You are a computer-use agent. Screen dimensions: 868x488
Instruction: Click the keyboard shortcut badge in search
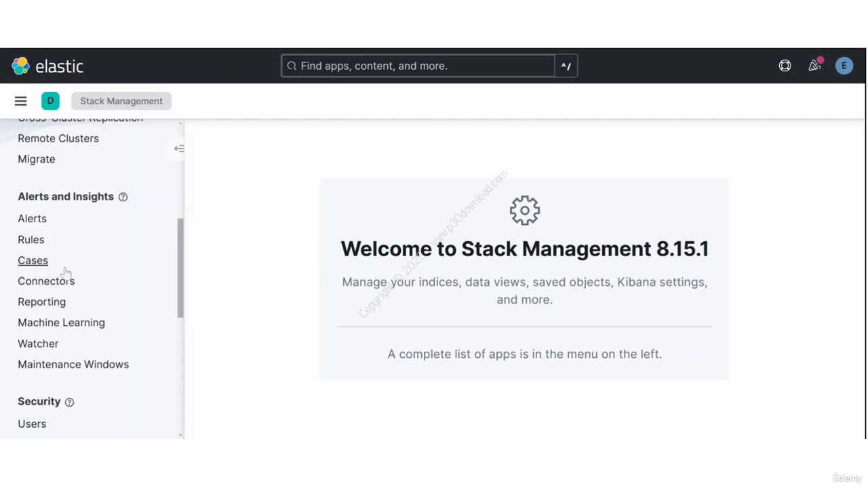566,66
